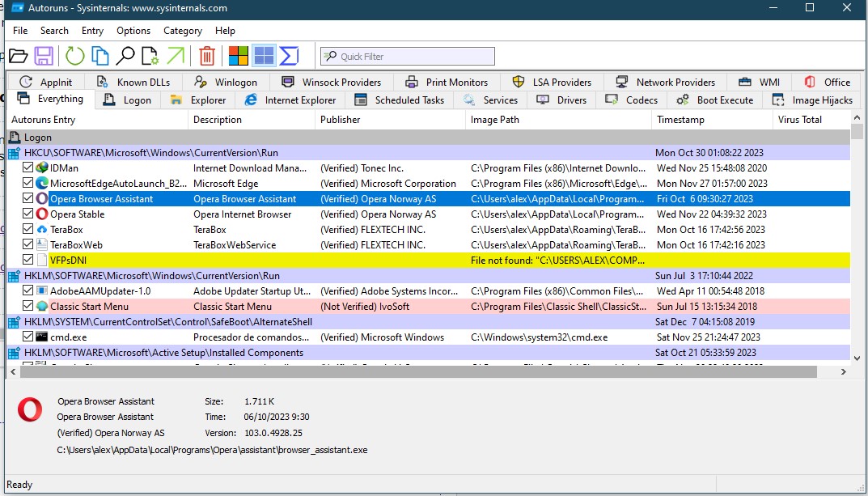Sort by the Timestamp column header

coord(712,120)
